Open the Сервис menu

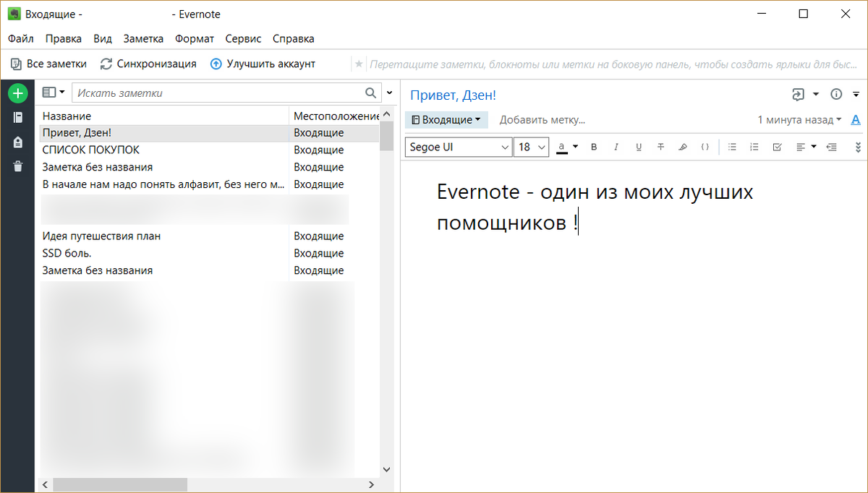(x=244, y=39)
